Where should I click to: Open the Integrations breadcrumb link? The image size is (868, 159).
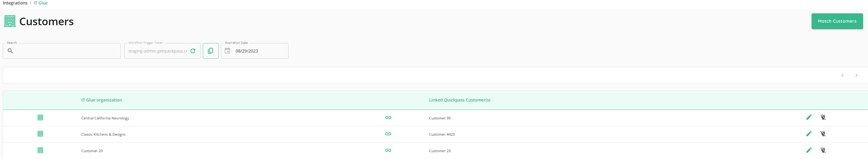click(15, 3)
